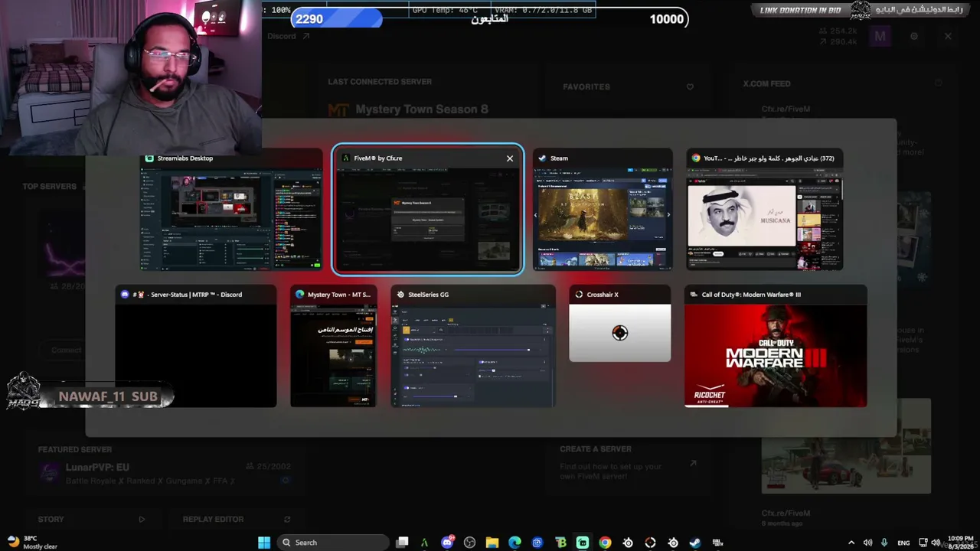
Task: Open File Explorer from the taskbar
Action: pos(492,543)
